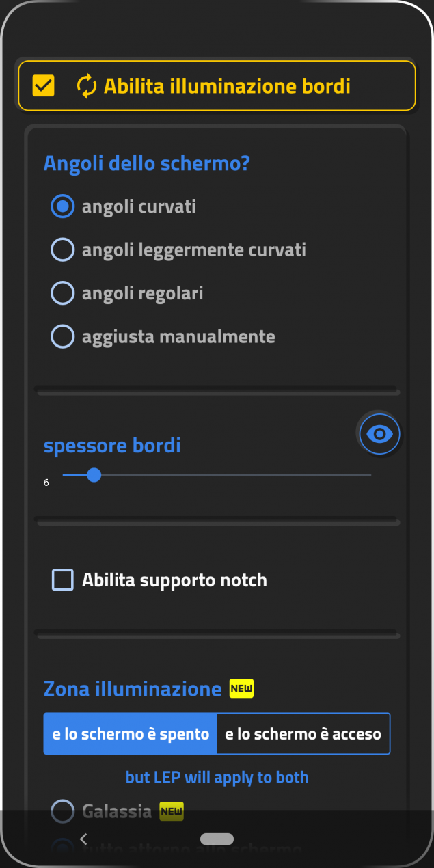434x868 pixels.
Task: Click the eye preview icon
Action: click(x=379, y=433)
